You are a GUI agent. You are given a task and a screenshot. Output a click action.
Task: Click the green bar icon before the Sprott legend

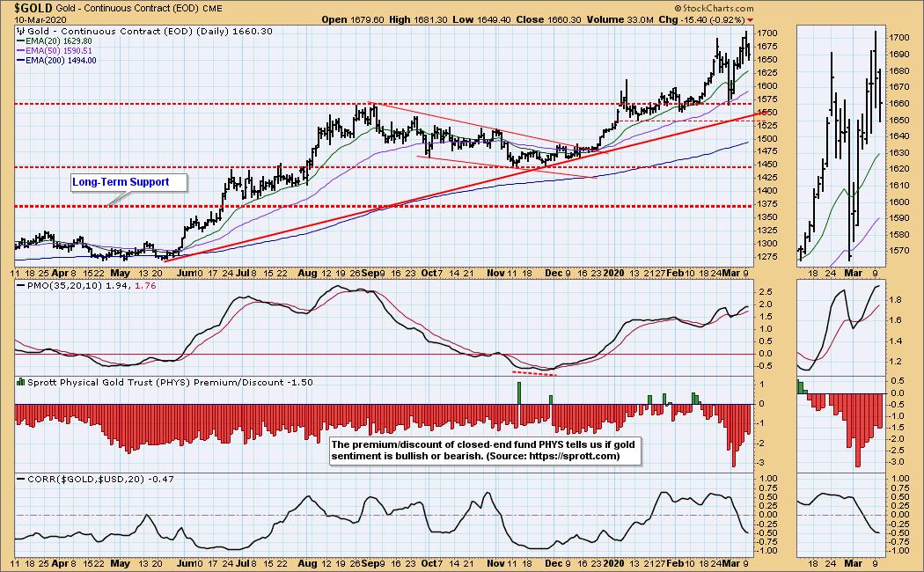pos(21,382)
